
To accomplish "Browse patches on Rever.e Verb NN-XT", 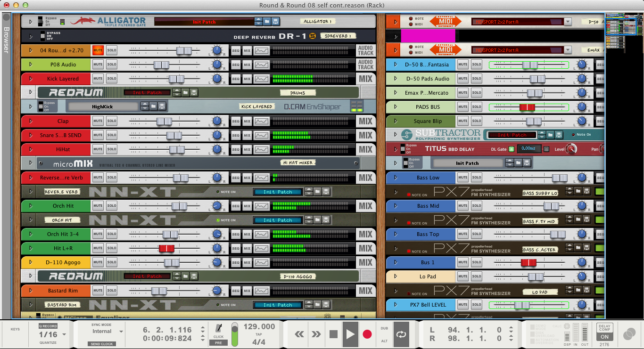I will coord(317,192).
